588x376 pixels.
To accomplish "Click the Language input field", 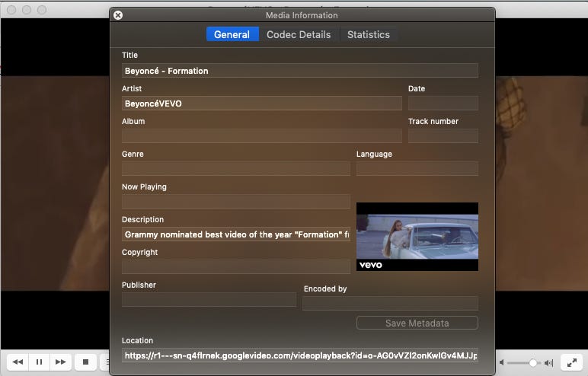I will tap(417, 169).
